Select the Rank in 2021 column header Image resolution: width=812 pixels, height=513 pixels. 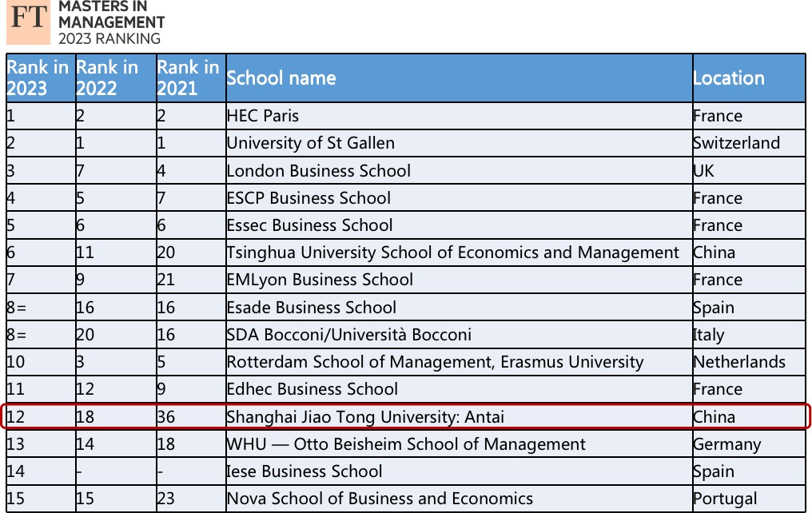[190, 78]
